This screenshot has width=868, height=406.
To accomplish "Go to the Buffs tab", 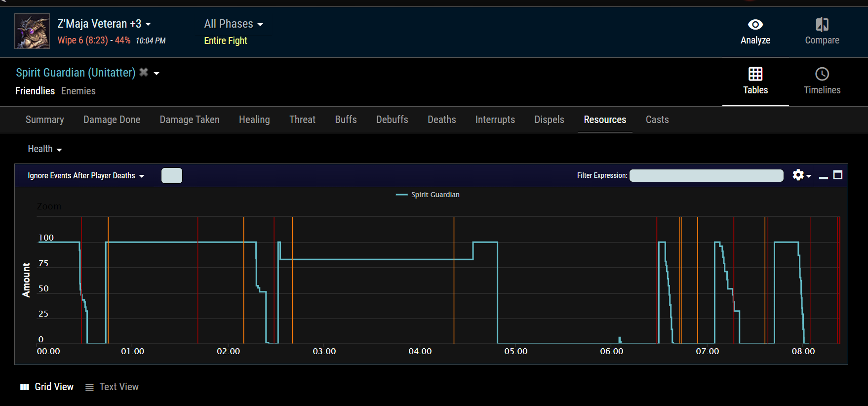I will point(346,120).
